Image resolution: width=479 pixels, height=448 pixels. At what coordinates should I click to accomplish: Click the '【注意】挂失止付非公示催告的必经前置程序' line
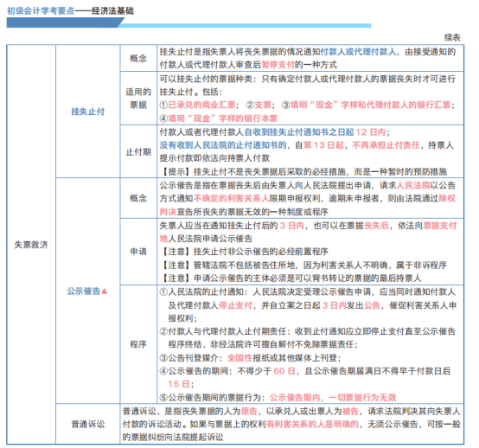coord(244,252)
